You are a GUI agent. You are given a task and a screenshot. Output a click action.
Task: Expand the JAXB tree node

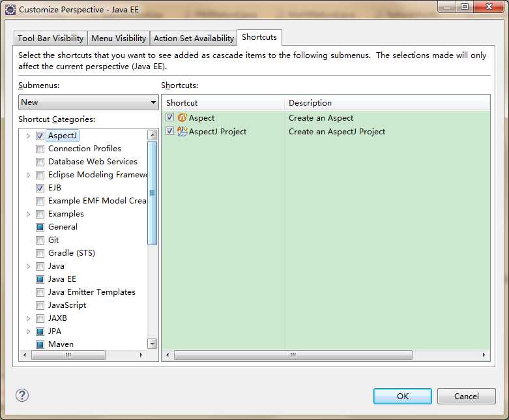(28, 318)
